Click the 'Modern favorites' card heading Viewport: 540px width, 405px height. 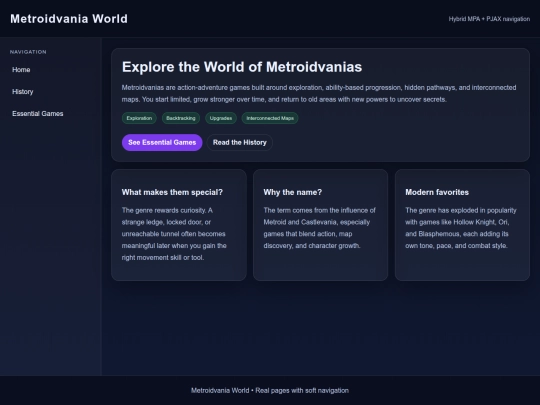(437, 192)
